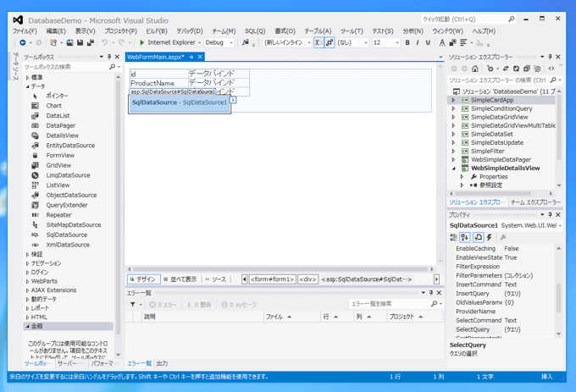Select LinqDataSource in the toolbox
Image resolution: width=576 pixels, height=392 pixels.
click(68, 175)
